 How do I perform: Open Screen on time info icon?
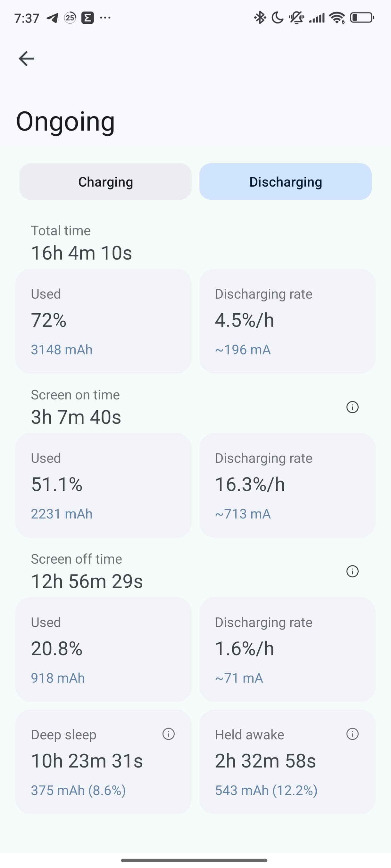pyautogui.click(x=352, y=407)
